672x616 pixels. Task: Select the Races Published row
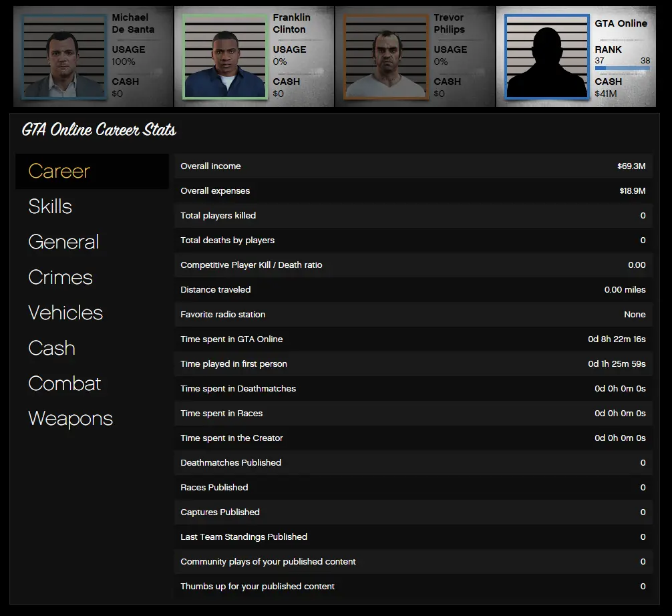[413, 488]
